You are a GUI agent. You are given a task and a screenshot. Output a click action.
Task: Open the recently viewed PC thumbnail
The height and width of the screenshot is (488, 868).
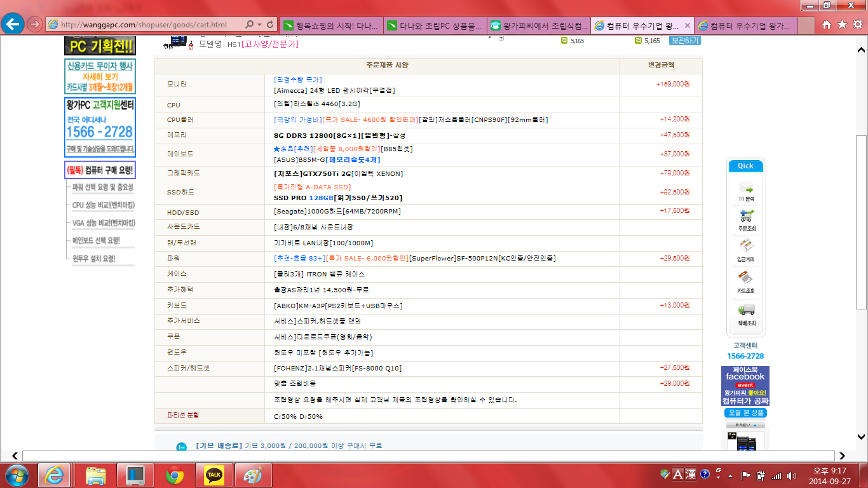[x=746, y=441]
